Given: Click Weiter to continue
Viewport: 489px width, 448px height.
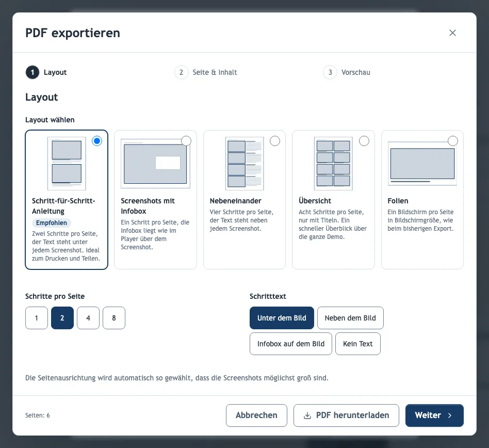Looking at the screenshot, I should coord(434,415).
